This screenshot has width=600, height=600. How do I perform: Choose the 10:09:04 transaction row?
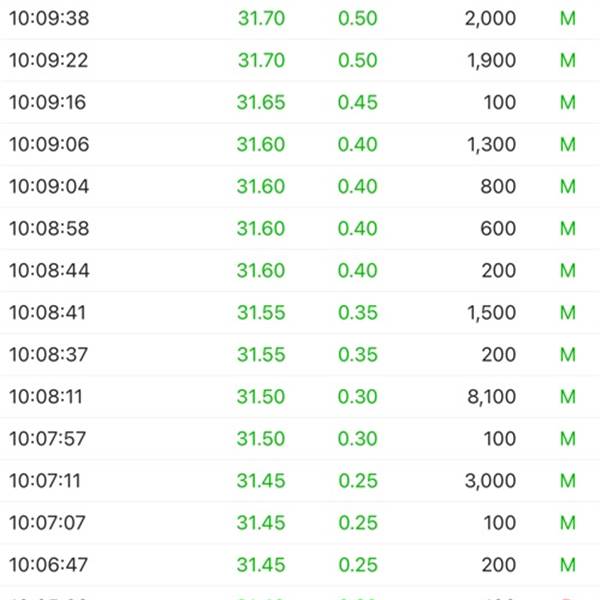click(x=300, y=186)
